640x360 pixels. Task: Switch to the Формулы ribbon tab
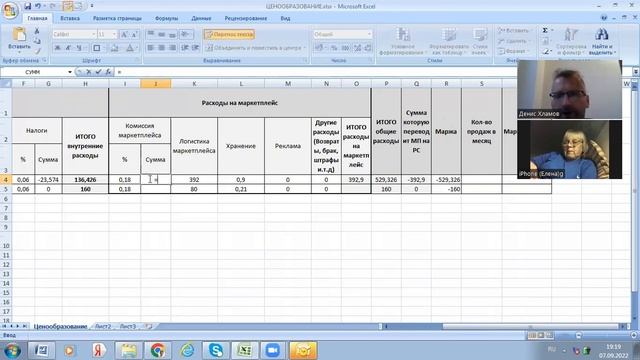click(x=167, y=18)
